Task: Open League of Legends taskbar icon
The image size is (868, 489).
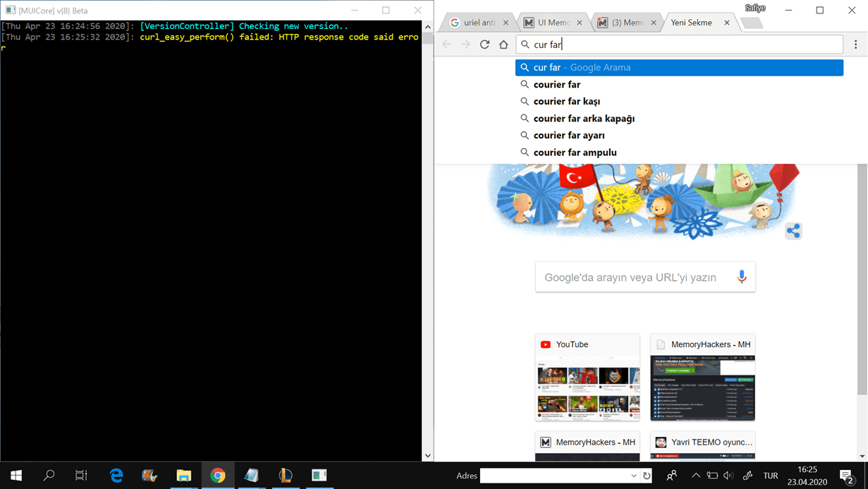Action: click(286, 476)
